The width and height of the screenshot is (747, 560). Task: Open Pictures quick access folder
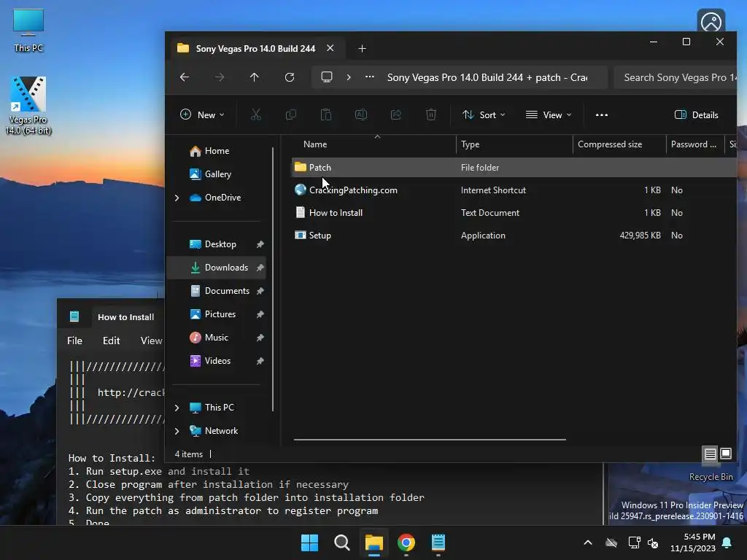[x=220, y=314]
